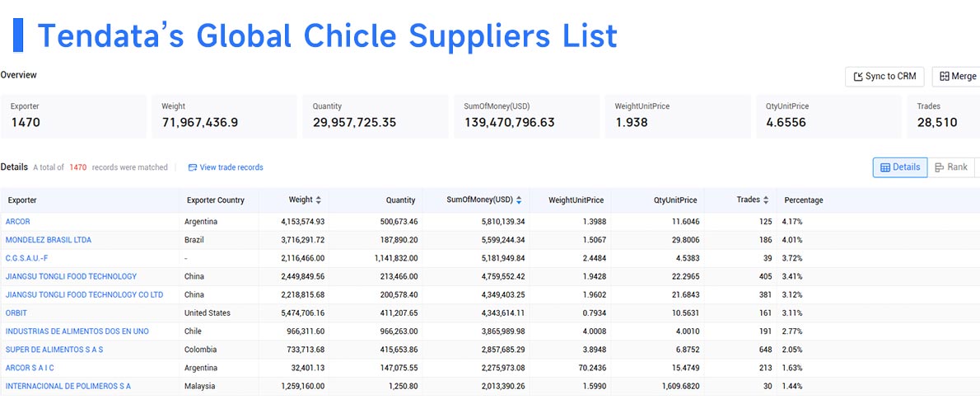Select the QtyUnitPrice 4.6556 overview card
980x404 pixels.
828,116
